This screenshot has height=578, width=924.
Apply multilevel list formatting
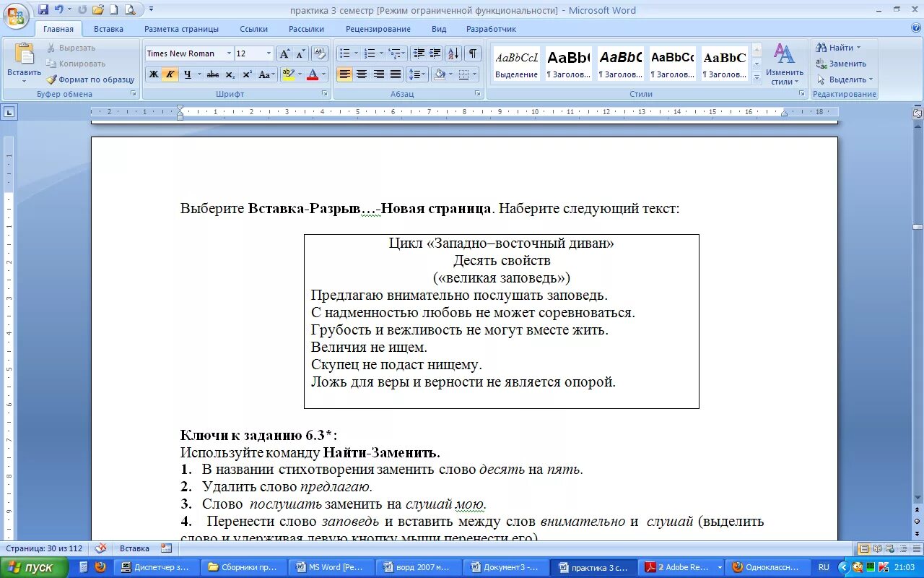395,53
